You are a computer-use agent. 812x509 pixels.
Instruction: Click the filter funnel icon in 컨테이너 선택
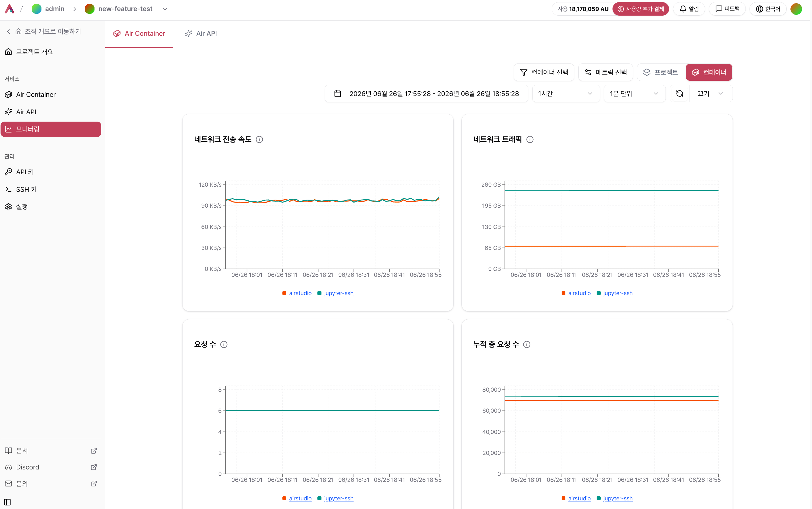[x=523, y=72]
